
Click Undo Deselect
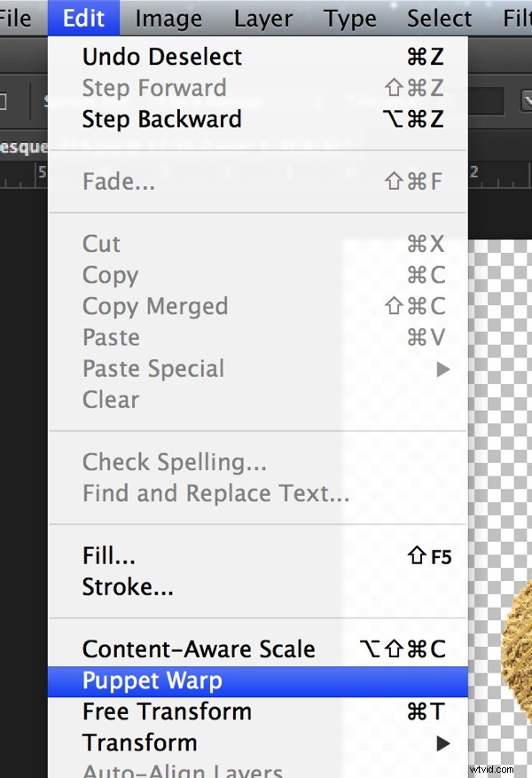(161, 56)
